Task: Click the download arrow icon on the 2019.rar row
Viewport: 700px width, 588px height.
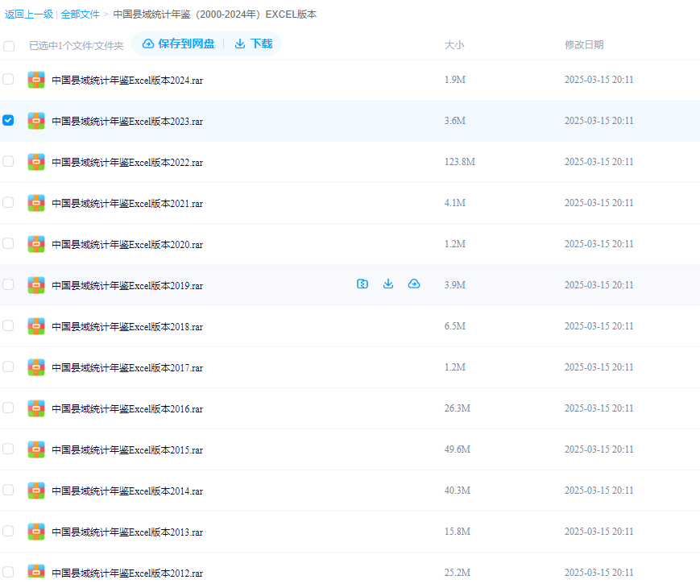Action: tap(388, 284)
